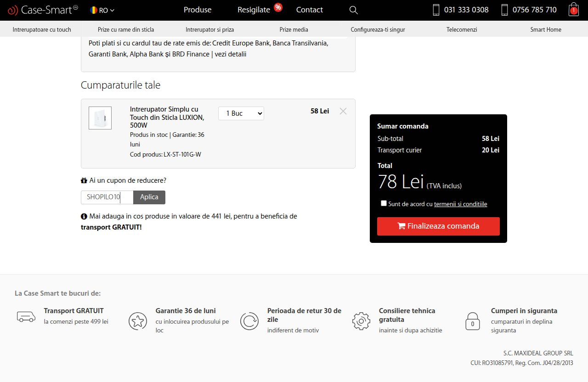
Task: Click the padlock Cumperi in siguranta icon
Action: 473,321
